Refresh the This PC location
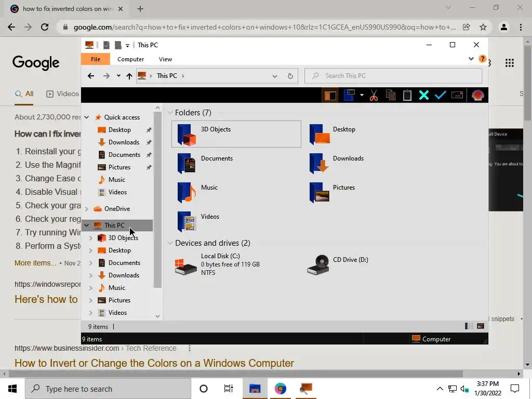 290,76
